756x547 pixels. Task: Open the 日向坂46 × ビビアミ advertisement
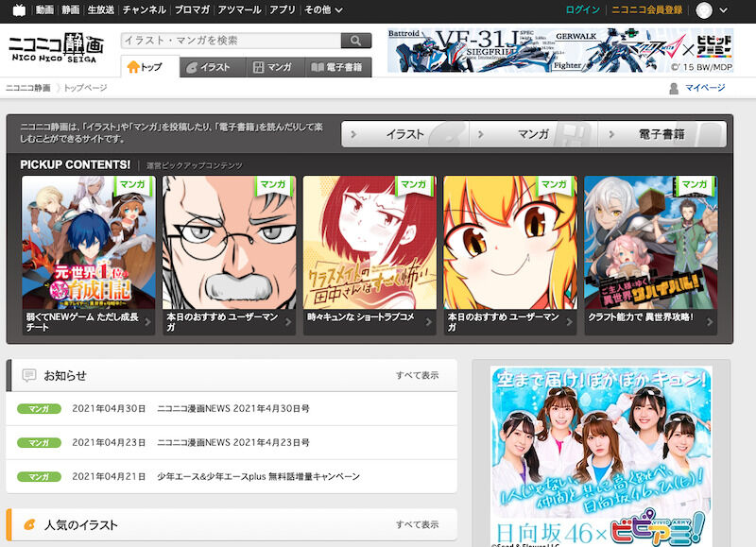[x=601, y=456]
